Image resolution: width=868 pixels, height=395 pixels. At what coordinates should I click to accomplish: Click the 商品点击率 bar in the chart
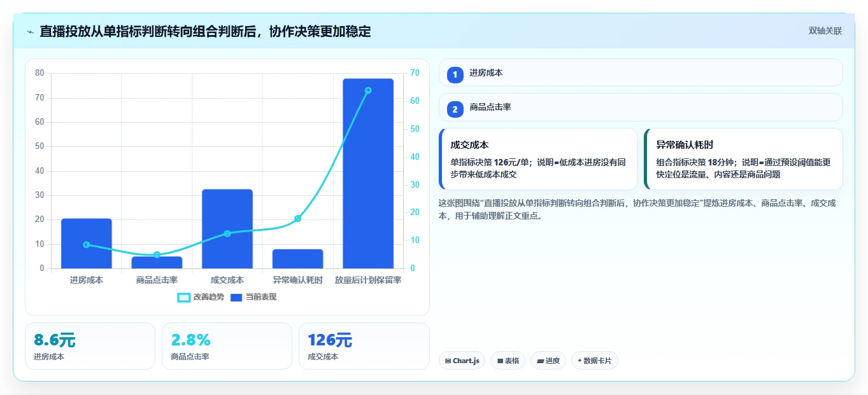point(157,263)
